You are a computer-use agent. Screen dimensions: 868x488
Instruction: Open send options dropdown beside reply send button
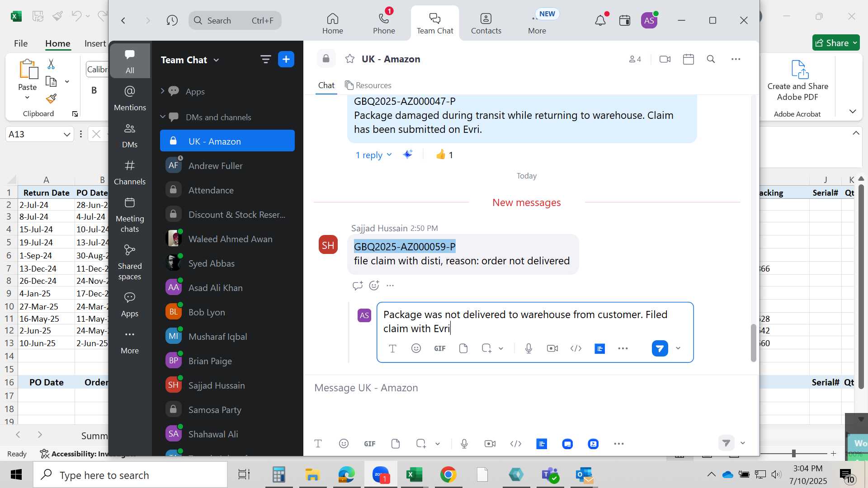(678, 348)
